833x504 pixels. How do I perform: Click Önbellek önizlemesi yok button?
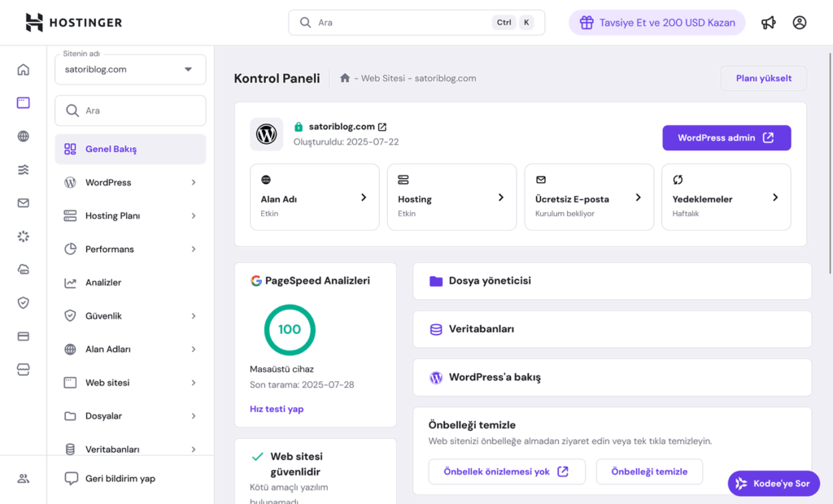(x=507, y=471)
